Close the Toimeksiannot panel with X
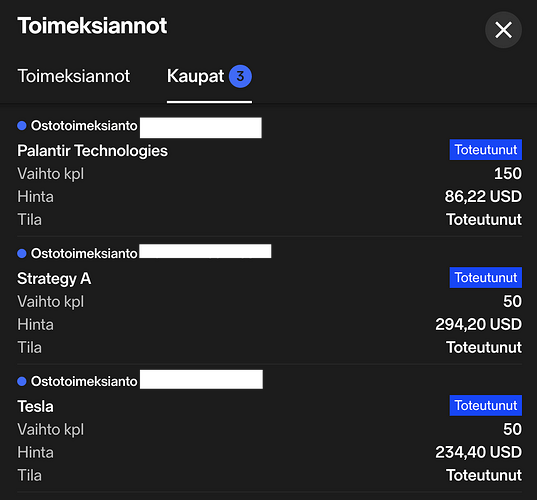 (x=503, y=30)
